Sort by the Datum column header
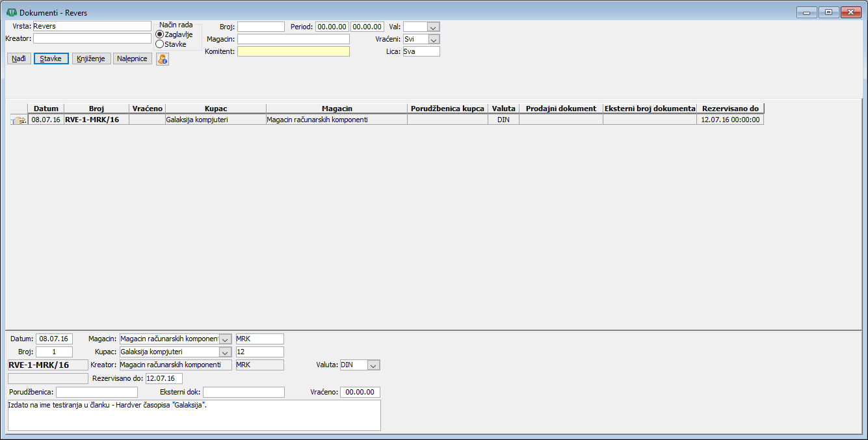The image size is (868, 440). [46, 109]
